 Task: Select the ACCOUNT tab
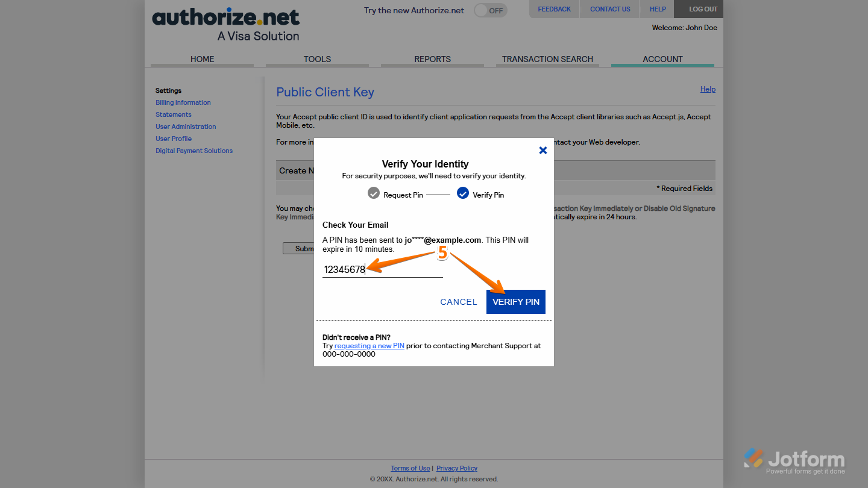coord(662,58)
